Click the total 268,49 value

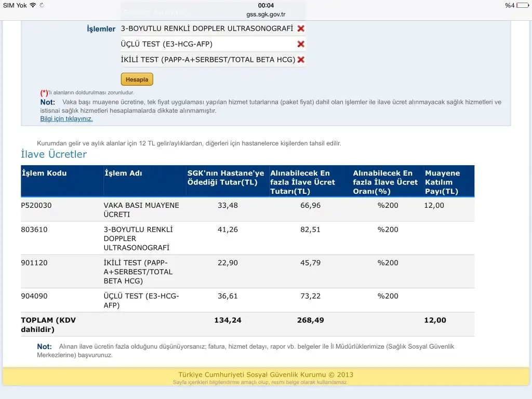pos(311,320)
